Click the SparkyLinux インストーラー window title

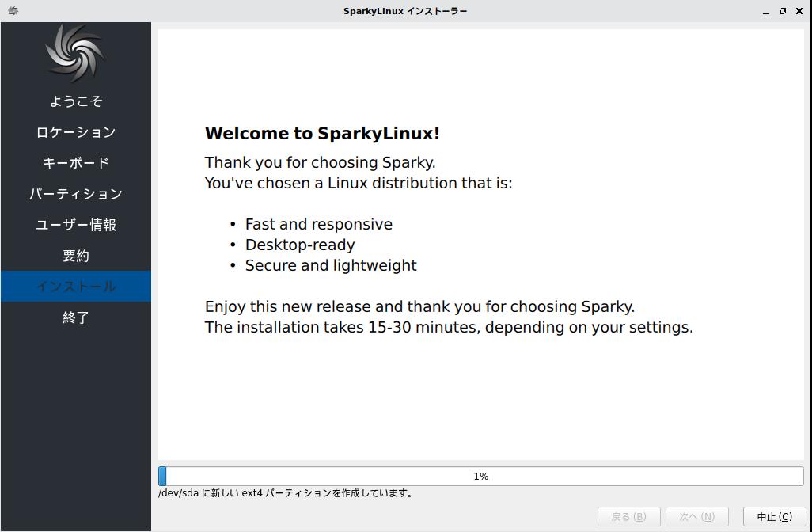[x=405, y=11]
